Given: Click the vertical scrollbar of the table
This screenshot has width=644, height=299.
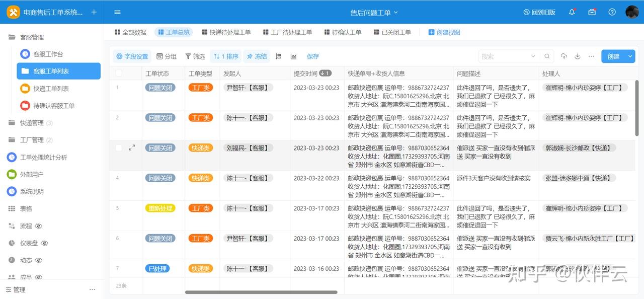Looking at the screenshot, I should point(636,107).
